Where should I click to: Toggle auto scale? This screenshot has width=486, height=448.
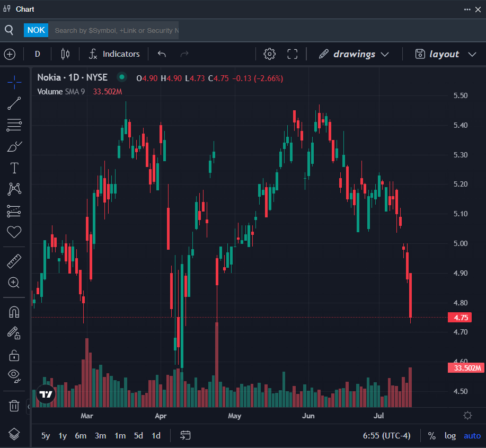[472, 436]
